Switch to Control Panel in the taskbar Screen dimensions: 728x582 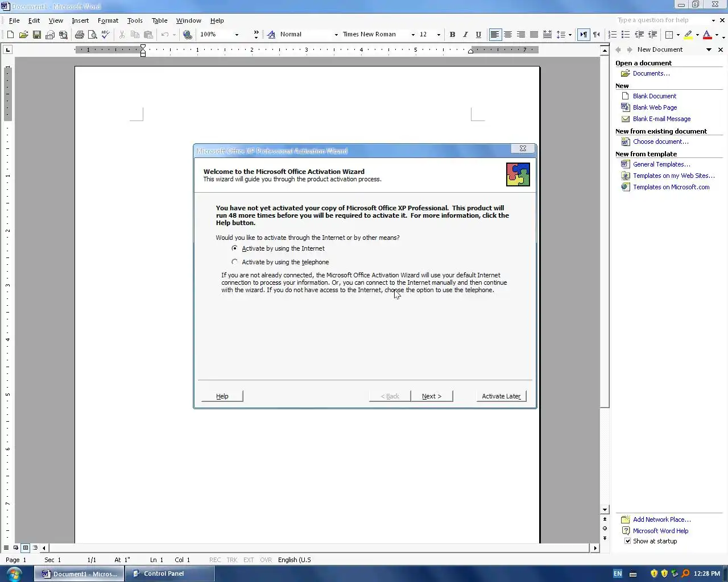pyautogui.click(x=169, y=573)
